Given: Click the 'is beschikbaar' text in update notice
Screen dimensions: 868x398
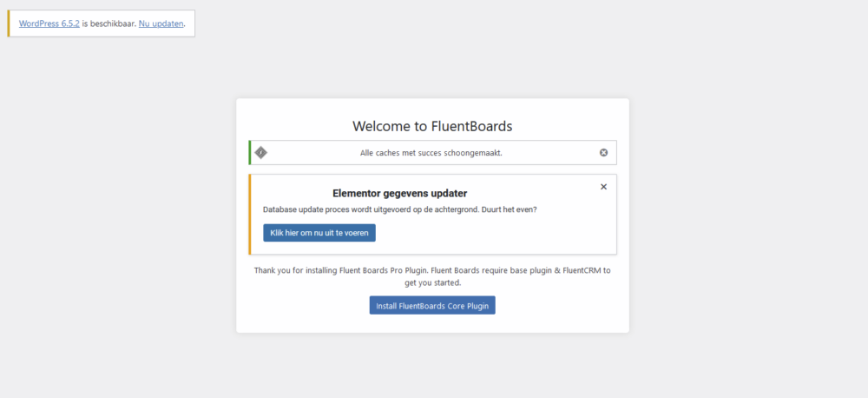Looking at the screenshot, I should click(109, 23).
